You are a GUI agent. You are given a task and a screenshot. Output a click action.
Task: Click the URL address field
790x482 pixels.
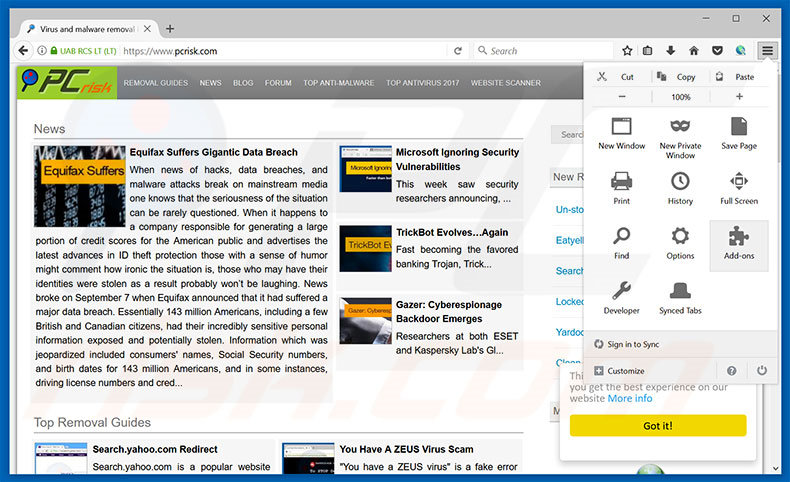point(282,51)
